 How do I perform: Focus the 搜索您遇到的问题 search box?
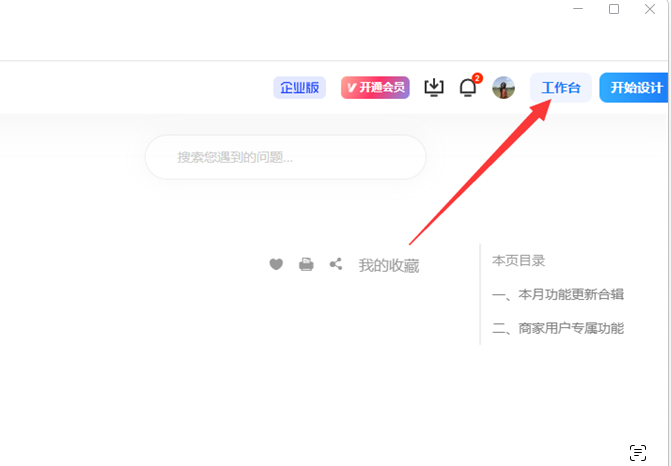[x=286, y=157]
